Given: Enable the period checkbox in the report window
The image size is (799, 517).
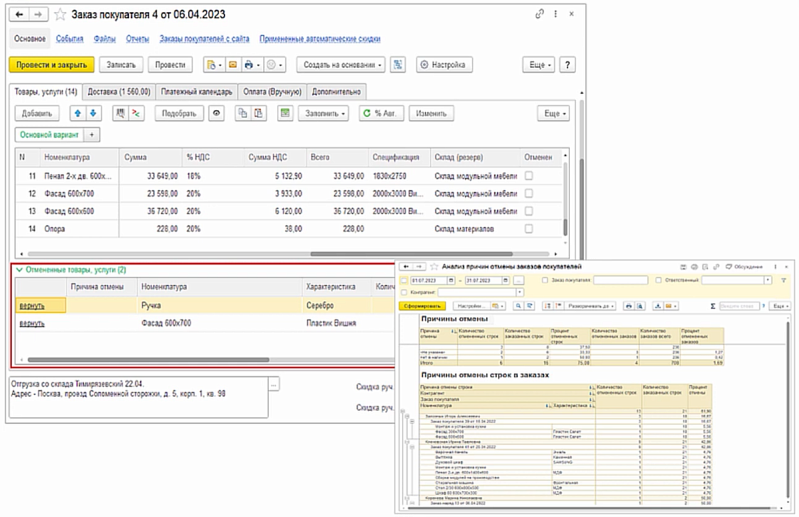Looking at the screenshot, I should pos(405,280).
